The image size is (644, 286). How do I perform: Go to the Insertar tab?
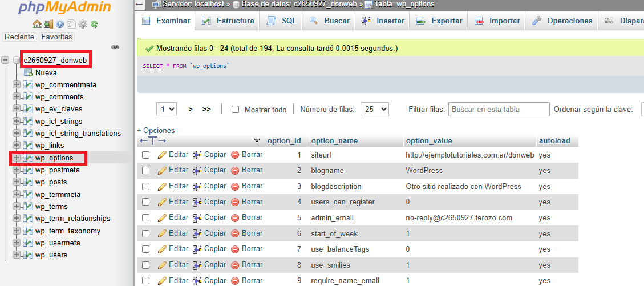(383, 21)
